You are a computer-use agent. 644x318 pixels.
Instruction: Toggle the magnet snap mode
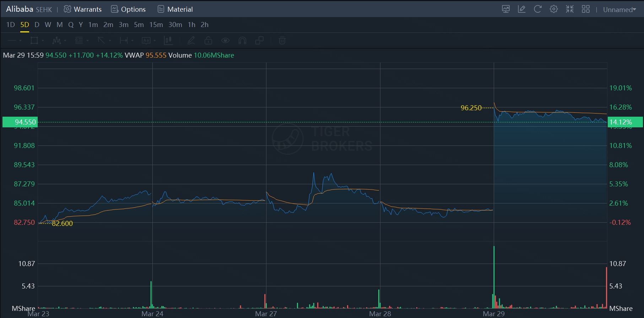pyautogui.click(x=243, y=41)
